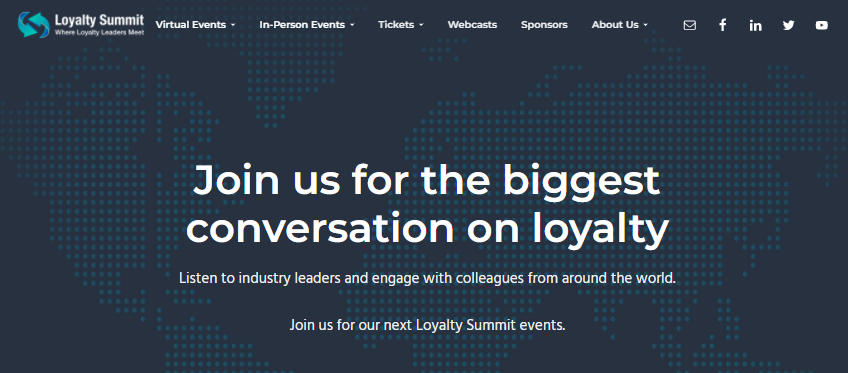Expand the Virtual Events dropdown arrow
The image size is (848, 373).
point(233,25)
